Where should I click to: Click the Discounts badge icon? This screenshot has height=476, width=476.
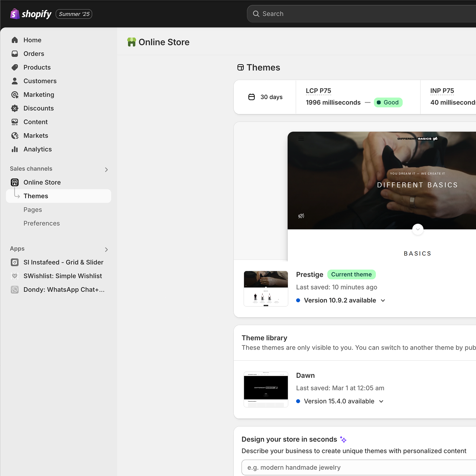(x=15, y=108)
